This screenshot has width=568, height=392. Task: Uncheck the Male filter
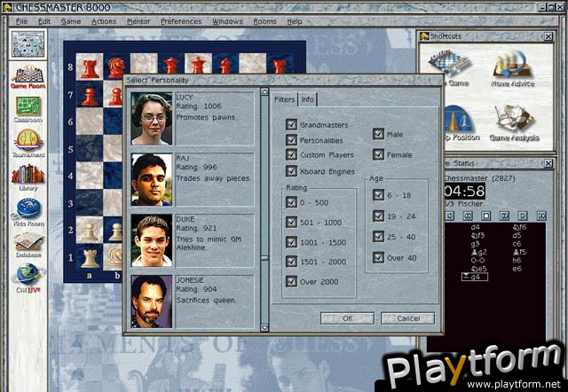[x=379, y=134]
